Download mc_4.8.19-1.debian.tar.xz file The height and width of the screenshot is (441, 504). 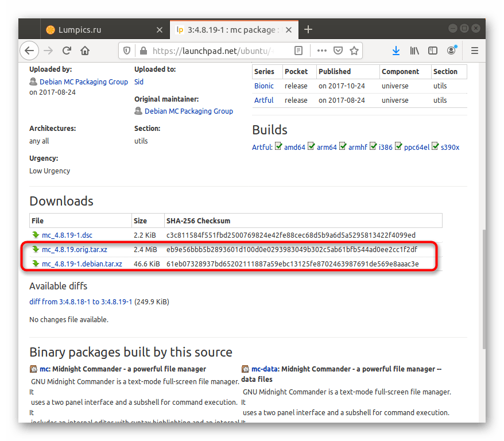(x=82, y=264)
